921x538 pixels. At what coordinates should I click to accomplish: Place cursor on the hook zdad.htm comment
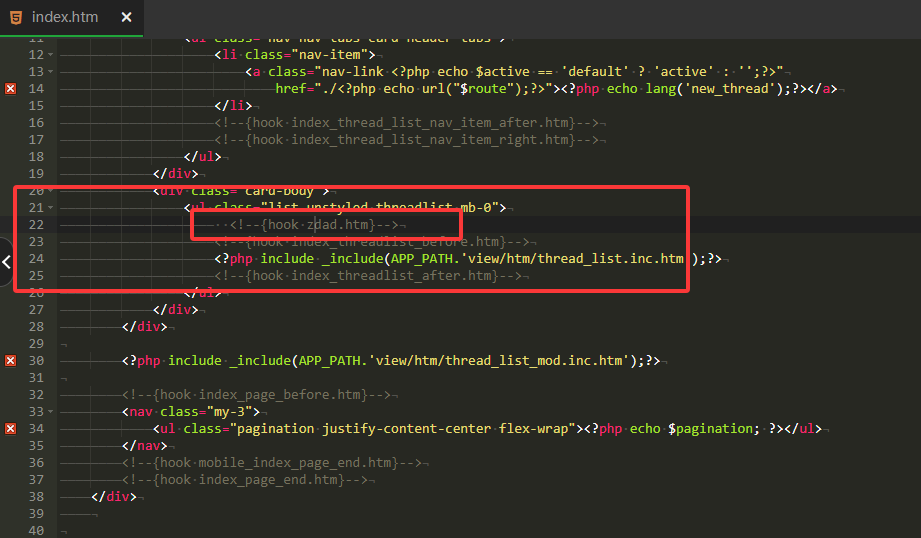click(x=312, y=225)
